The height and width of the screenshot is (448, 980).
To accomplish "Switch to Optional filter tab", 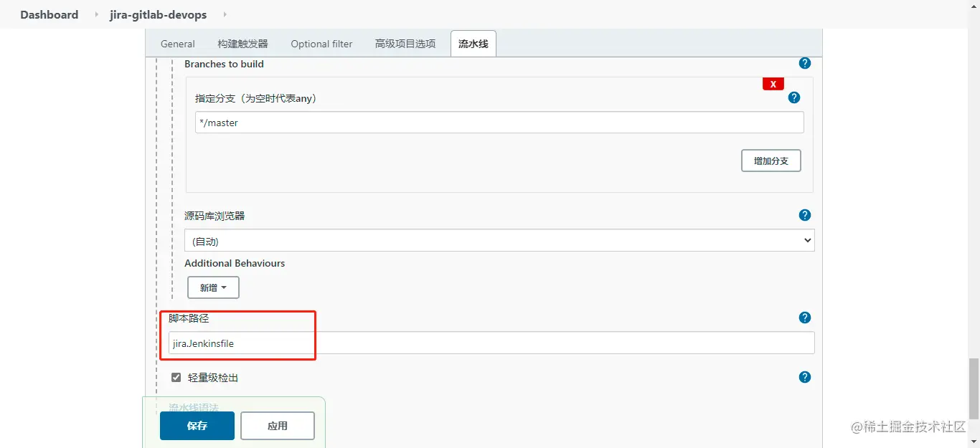I will pyautogui.click(x=321, y=44).
